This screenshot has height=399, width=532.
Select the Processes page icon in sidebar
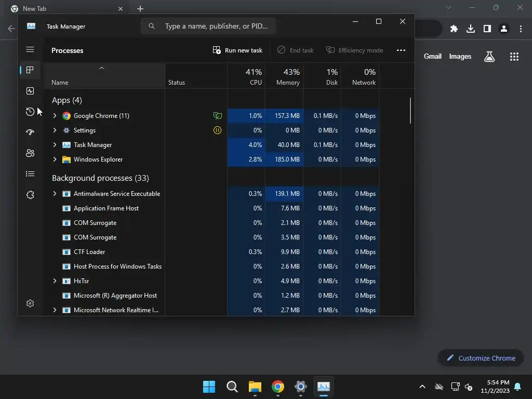coord(30,70)
